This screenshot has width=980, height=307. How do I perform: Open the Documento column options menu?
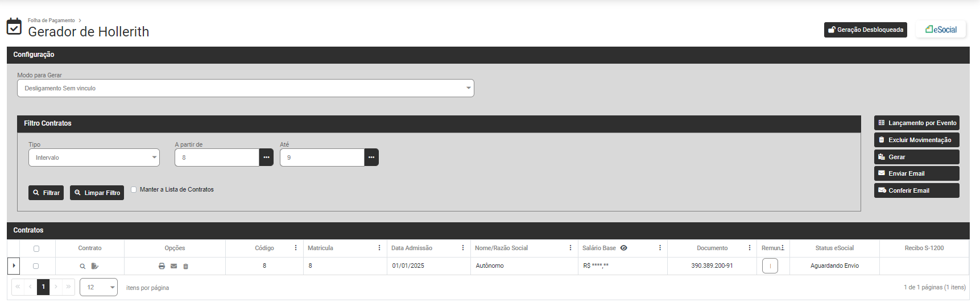click(750, 248)
